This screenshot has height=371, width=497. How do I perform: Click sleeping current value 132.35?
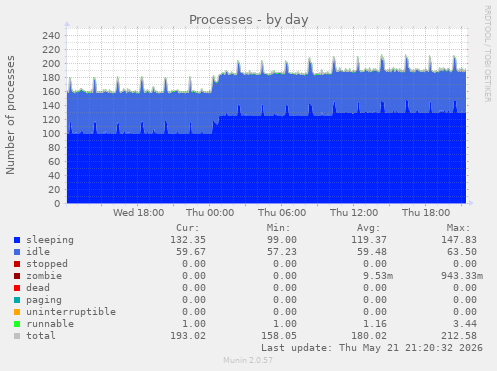pyautogui.click(x=188, y=240)
